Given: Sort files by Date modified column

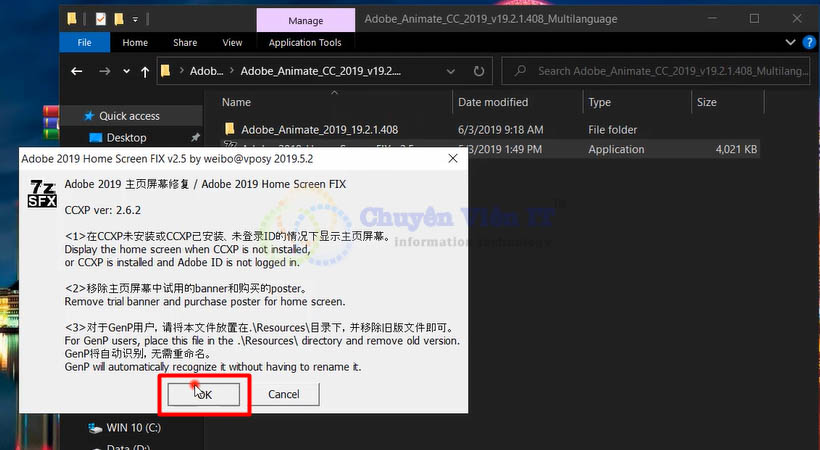Looking at the screenshot, I should coord(493,102).
